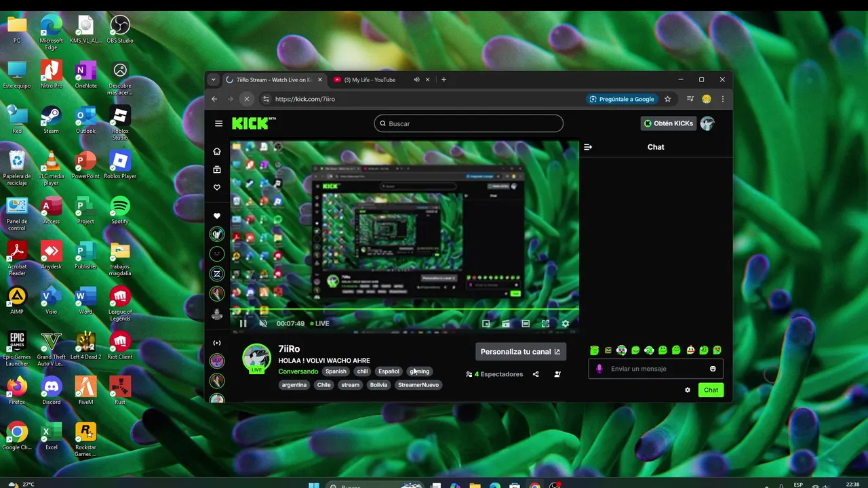
Task: Open the OBS Studio desktop shortcut
Action: pos(120,29)
